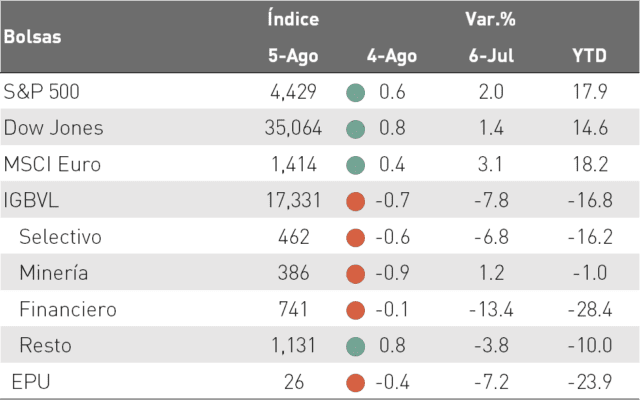
Task: Click the red indicator next to Selectivo
Action: (356, 238)
